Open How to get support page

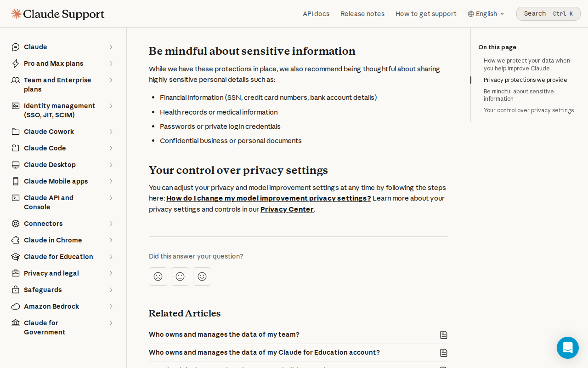pos(426,14)
